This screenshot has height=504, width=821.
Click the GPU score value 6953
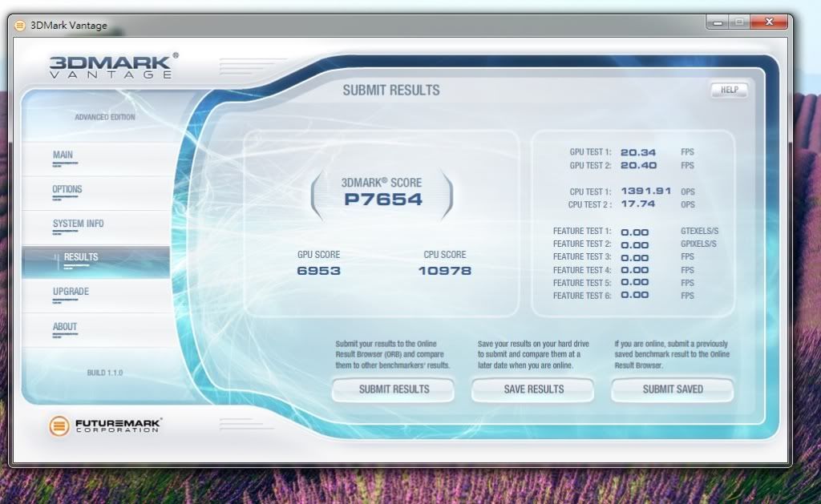click(318, 271)
